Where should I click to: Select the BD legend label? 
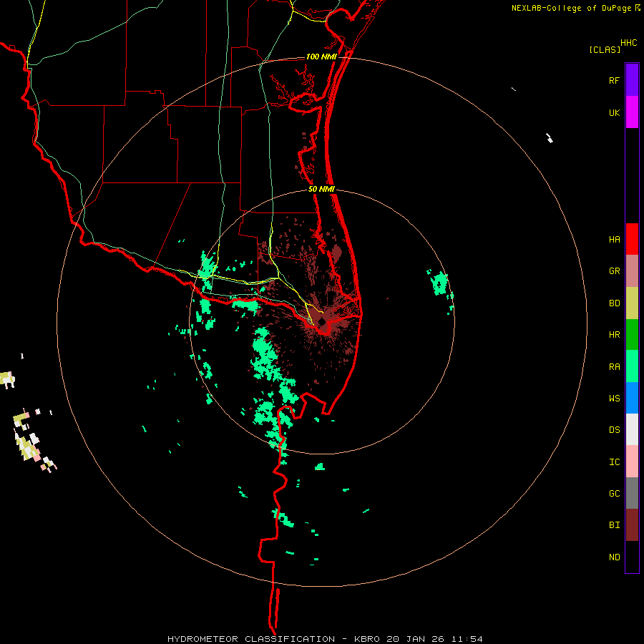click(614, 303)
